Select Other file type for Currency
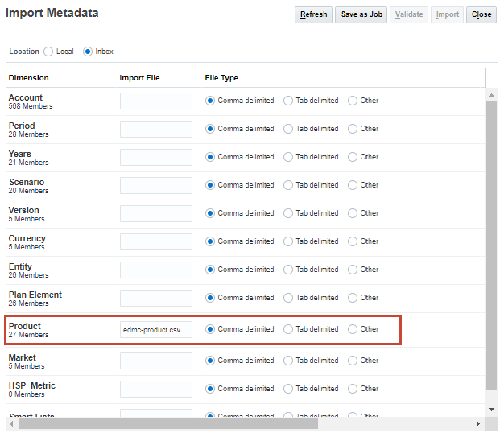Screen dimensions: 504x437 353,241
